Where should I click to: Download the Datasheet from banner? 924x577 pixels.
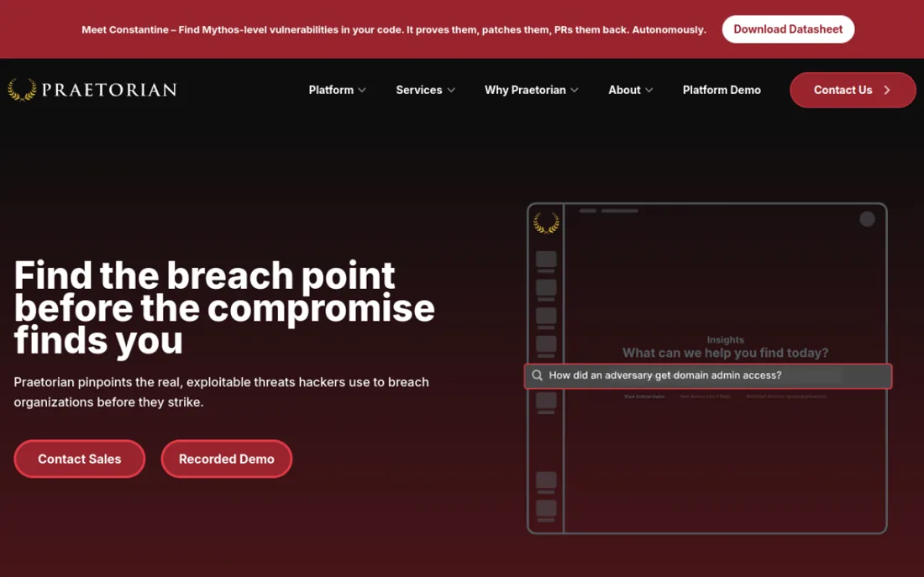pyautogui.click(x=788, y=29)
